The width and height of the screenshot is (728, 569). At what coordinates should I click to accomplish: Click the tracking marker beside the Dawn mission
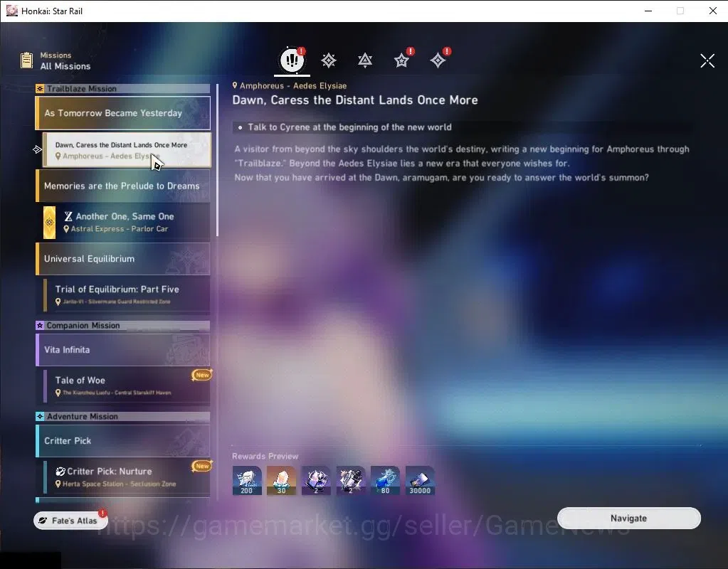37,149
